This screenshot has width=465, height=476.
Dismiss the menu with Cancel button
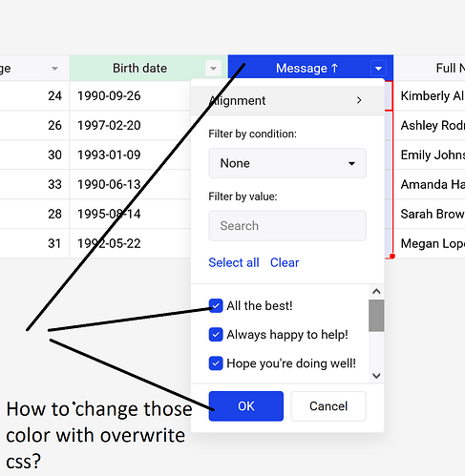tap(328, 406)
